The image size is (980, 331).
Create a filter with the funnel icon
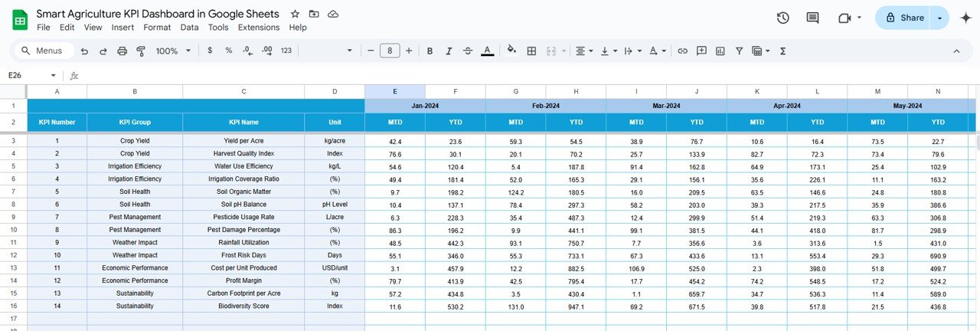click(740, 51)
